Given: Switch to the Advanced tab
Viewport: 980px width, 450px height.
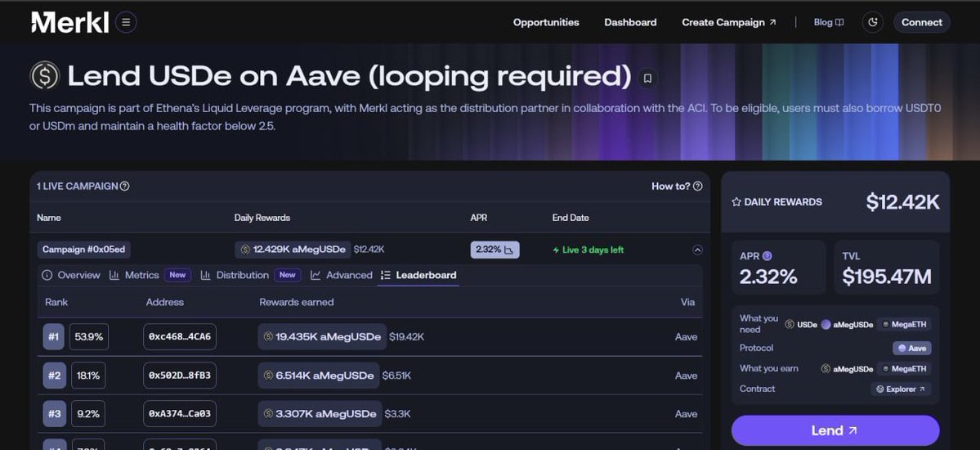Looking at the screenshot, I should [342, 275].
